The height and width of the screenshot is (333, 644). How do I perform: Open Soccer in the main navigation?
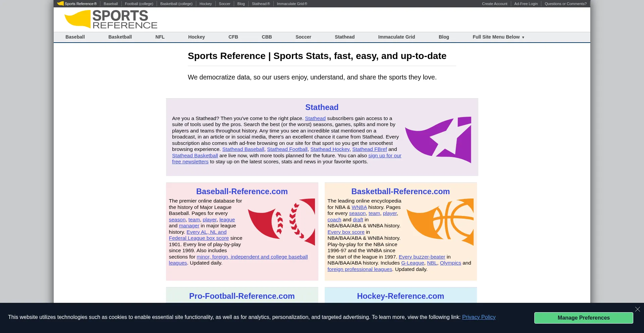pyautogui.click(x=303, y=37)
